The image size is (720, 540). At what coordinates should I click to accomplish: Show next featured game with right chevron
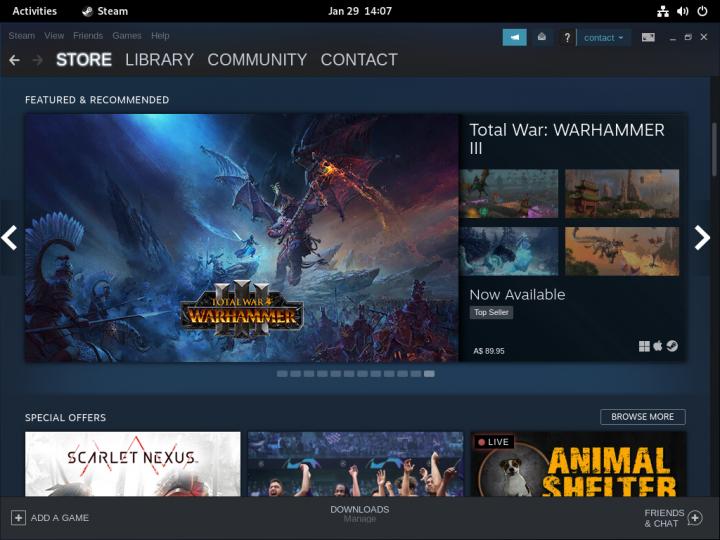coord(702,237)
